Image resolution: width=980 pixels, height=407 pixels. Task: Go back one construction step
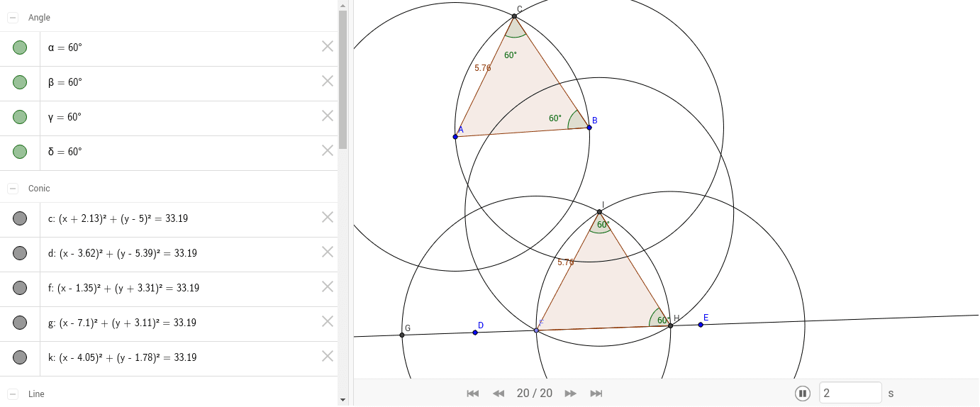click(x=499, y=394)
